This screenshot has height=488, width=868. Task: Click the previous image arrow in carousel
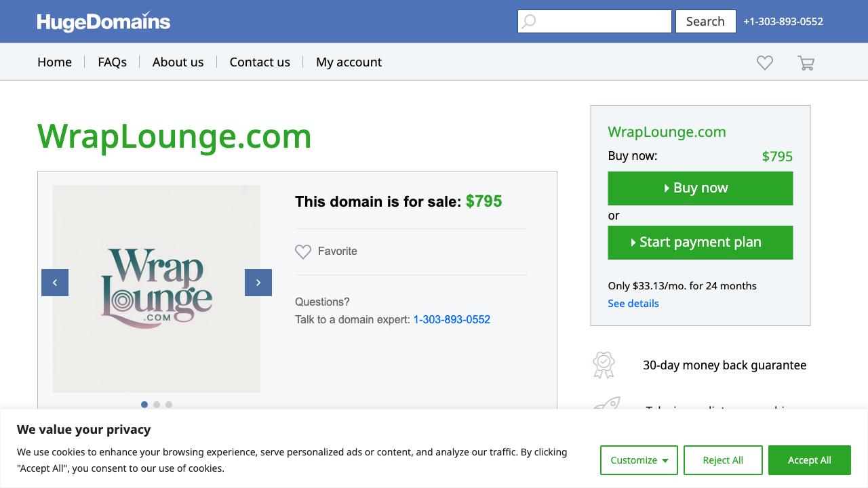[x=55, y=283]
